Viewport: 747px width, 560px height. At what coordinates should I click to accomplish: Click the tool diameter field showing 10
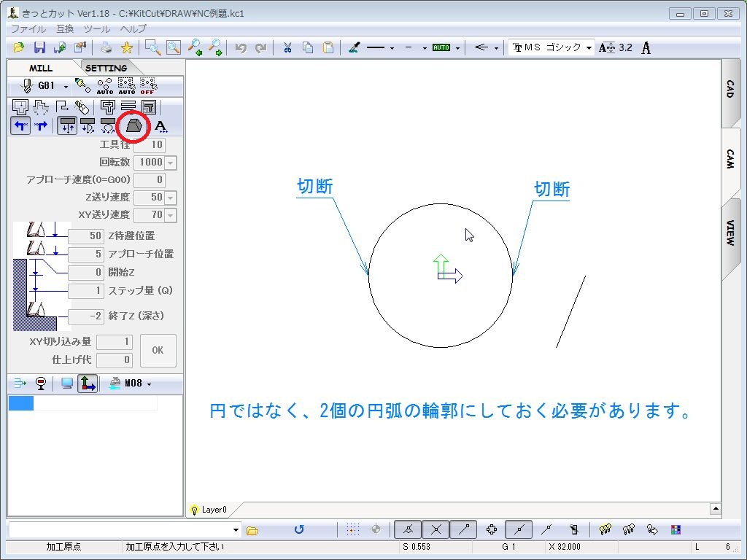[x=149, y=145]
